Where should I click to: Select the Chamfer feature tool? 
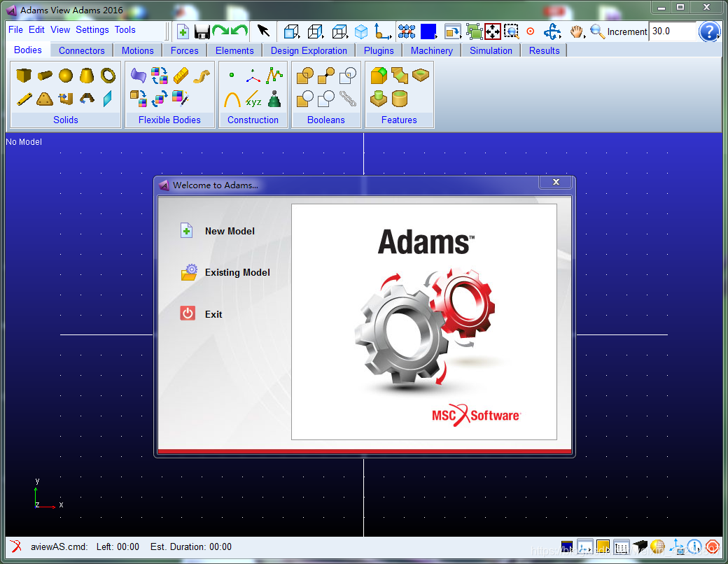[x=399, y=75]
